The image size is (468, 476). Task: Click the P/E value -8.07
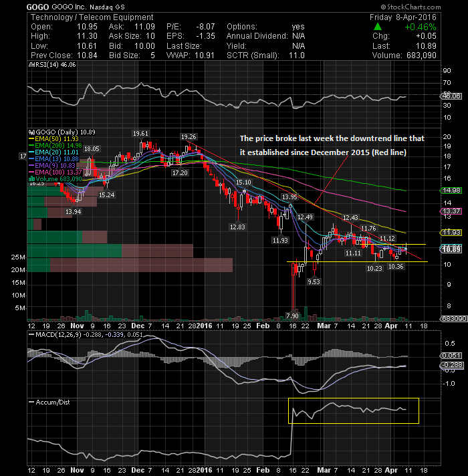click(205, 27)
